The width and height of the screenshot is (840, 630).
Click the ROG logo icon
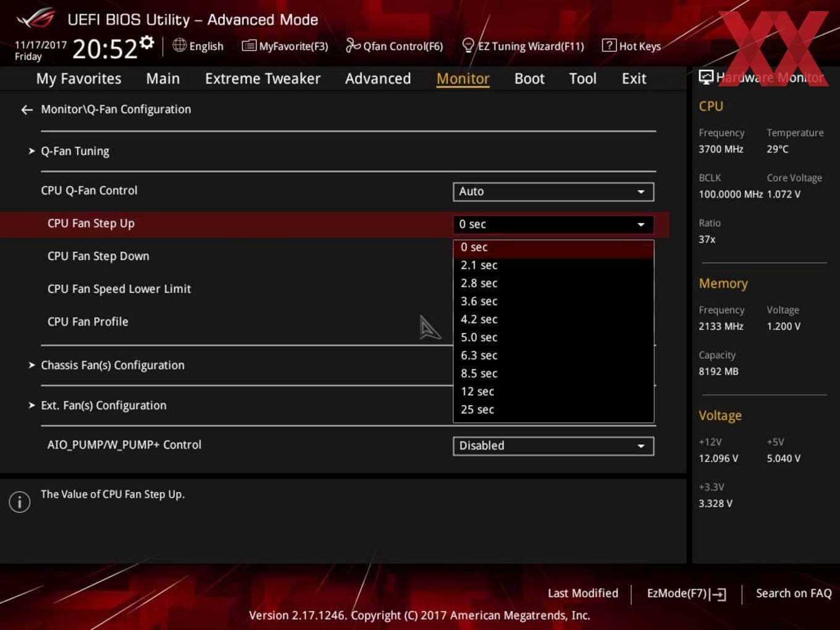pyautogui.click(x=36, y=19)
